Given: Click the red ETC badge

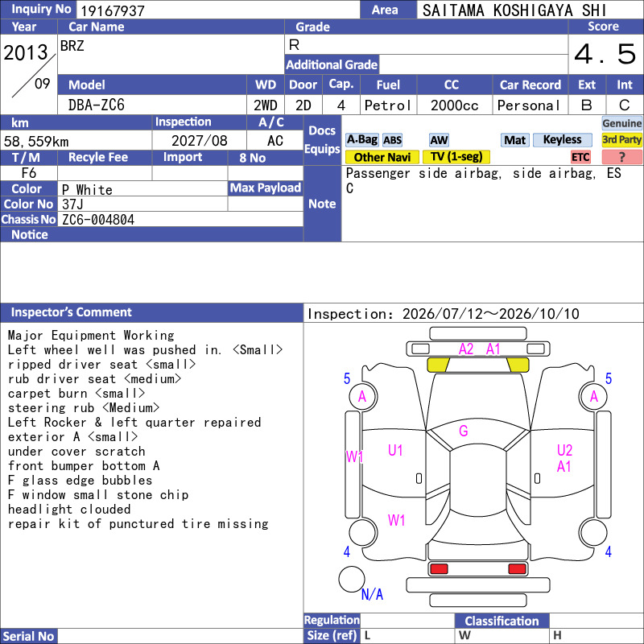Looking at the screenshot, I should [580, 157].
